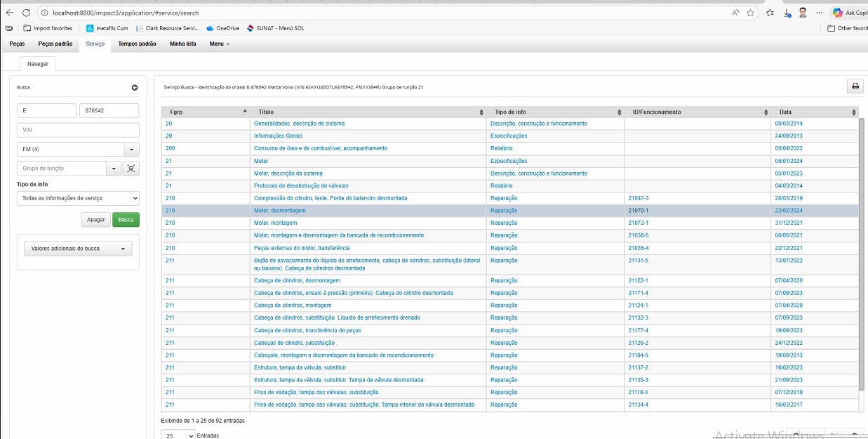The width and height of the screenshot is (868, 439).
Task: Open the Motor, montagem link
Action: (275, 223)
